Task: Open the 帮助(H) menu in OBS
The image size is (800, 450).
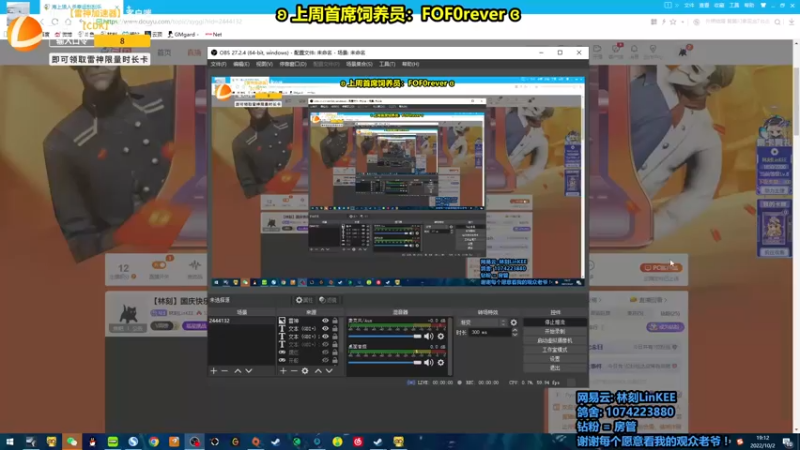Action: pyautogui.click(x=410, y=64)
